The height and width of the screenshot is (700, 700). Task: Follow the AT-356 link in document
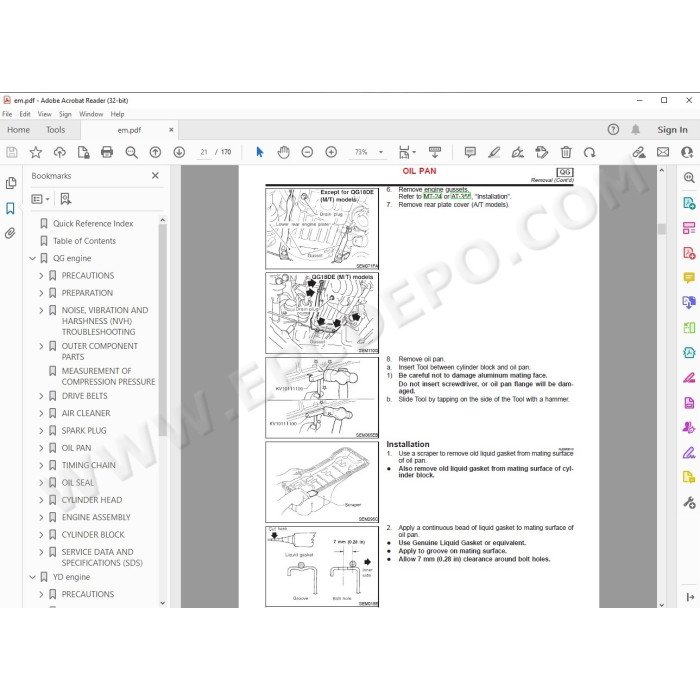(461, 196)
